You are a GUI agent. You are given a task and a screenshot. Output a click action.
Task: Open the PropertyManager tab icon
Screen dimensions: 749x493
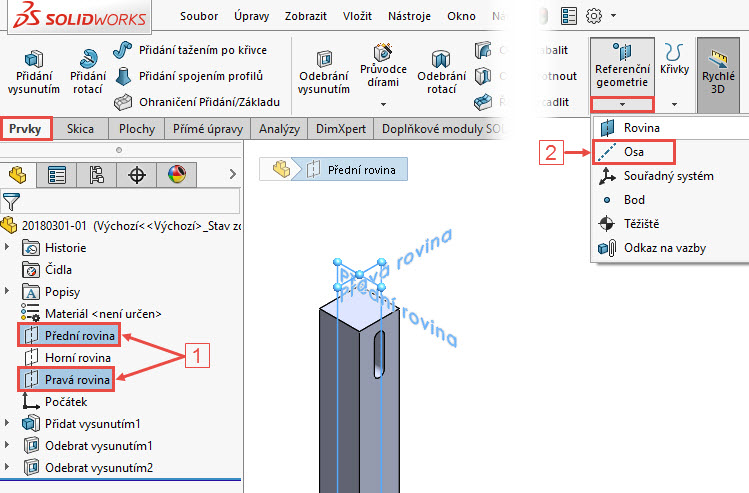click(x=56, y=175)
